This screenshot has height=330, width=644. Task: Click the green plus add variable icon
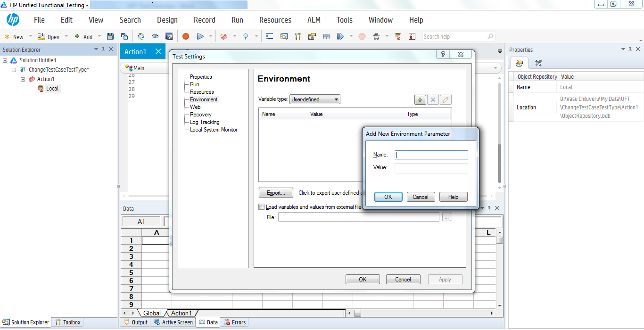pos(420,99)
